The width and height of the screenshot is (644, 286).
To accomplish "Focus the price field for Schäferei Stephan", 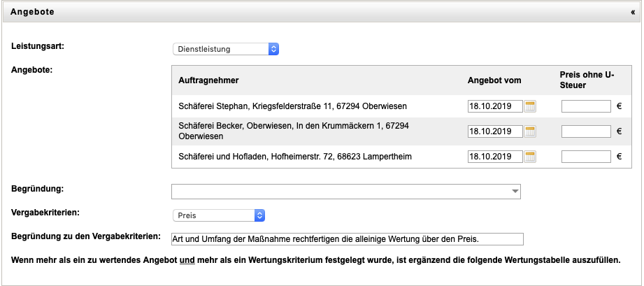I will click(586, 106).
